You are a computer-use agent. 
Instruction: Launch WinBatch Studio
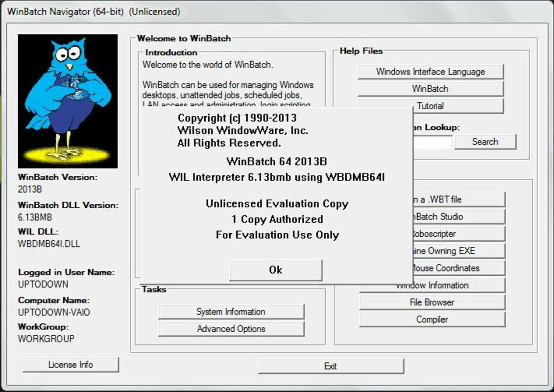458,217
